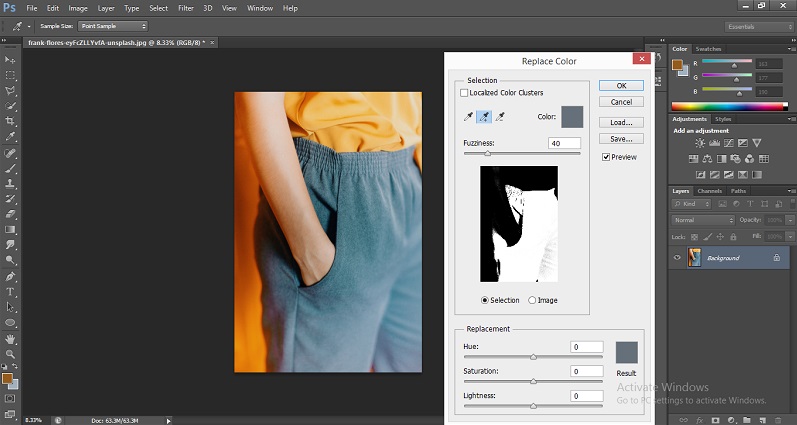The height and width of the screenshot is (425, 797).
Task: Click Cancel in Replace Color dialog
Action: (x=621, y=102)
